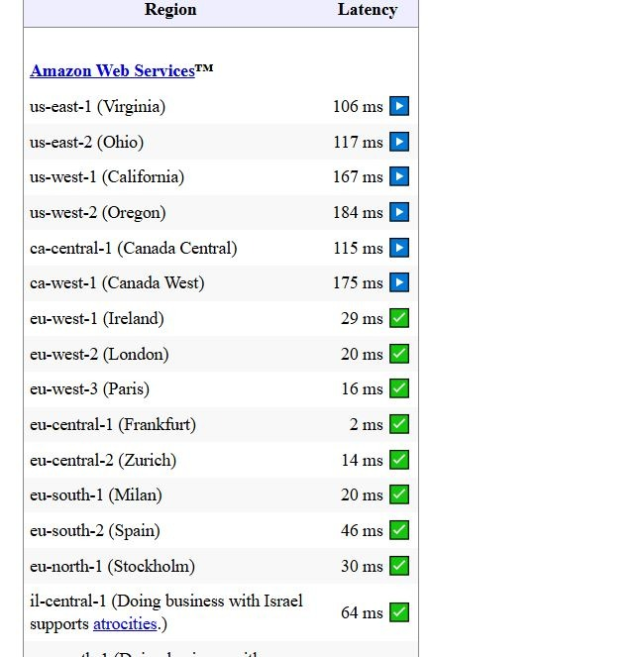Select the ca-central-1 (Canada Central) region name

[134, 248]
